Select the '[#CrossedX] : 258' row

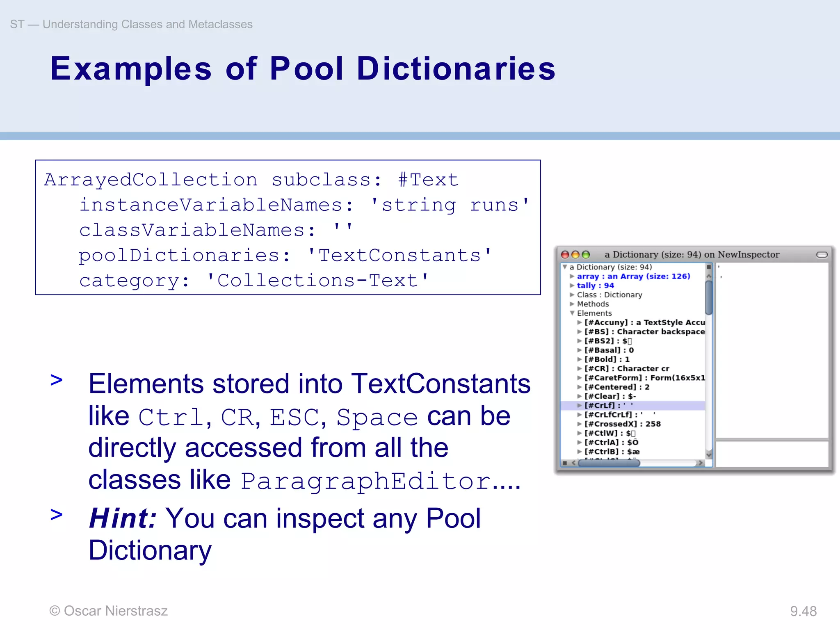[633, 424]
